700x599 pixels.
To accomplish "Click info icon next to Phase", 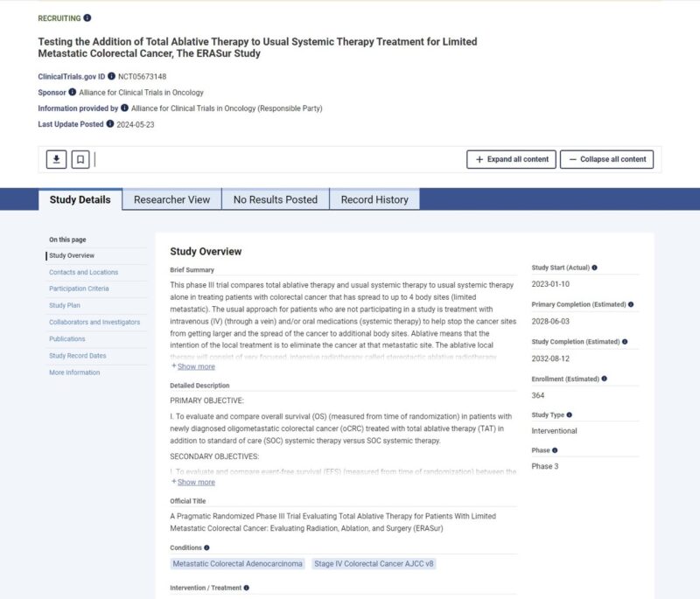I will click(555, 450).
